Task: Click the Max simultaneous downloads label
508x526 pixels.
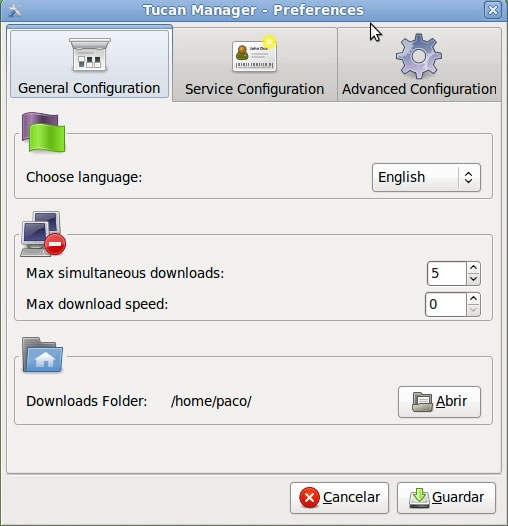Action: [x=125, y=273]
